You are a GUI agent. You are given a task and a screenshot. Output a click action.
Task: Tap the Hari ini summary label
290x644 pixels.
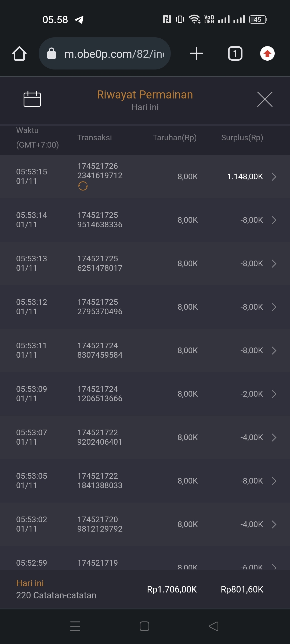click(x=30, y=583)
